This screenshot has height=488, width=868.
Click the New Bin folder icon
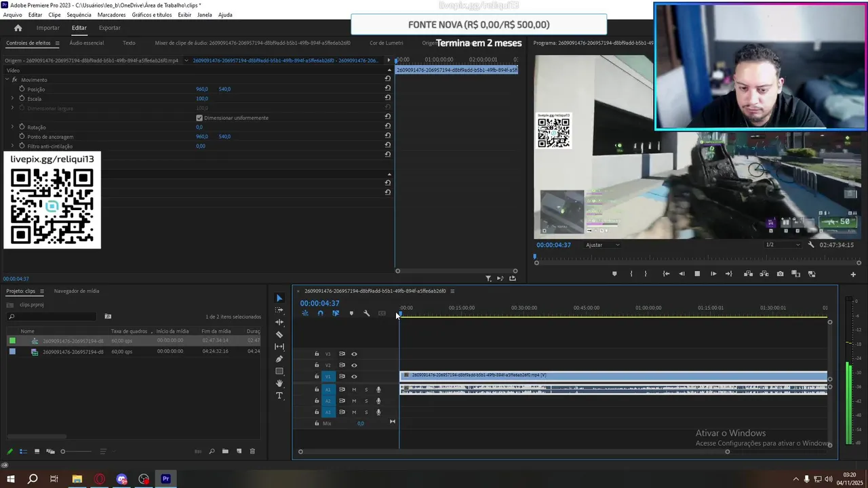point(225,451)
